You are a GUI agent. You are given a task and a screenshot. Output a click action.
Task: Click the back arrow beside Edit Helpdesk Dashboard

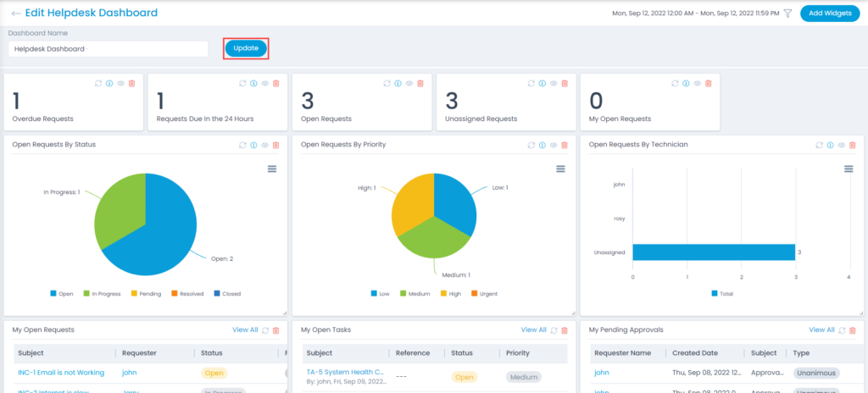[x=16, y=14]
